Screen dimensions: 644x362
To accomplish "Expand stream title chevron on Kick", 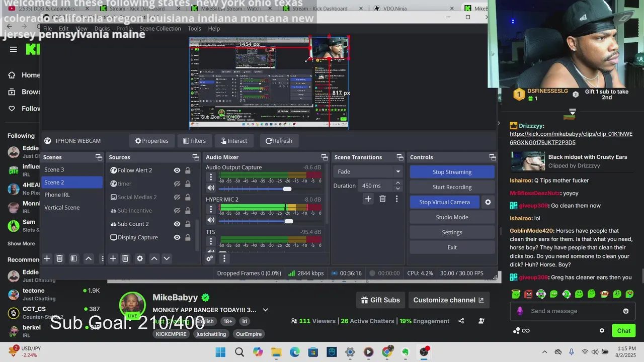I will pyautogui.click(x=266, y=310).
